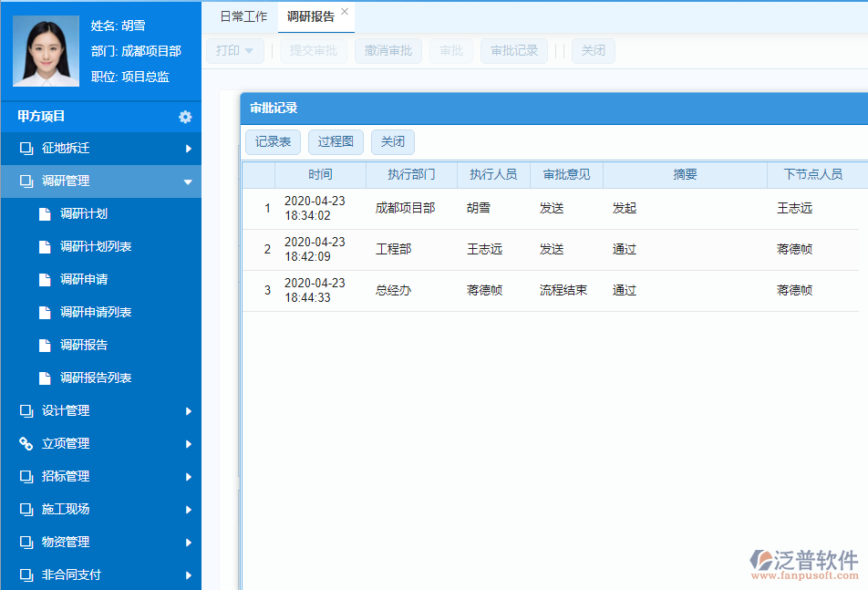The image size is (868, 590).
Task: Click the profile photo of 胡雪
Action: pyautogui.click(x=45, y=50)
